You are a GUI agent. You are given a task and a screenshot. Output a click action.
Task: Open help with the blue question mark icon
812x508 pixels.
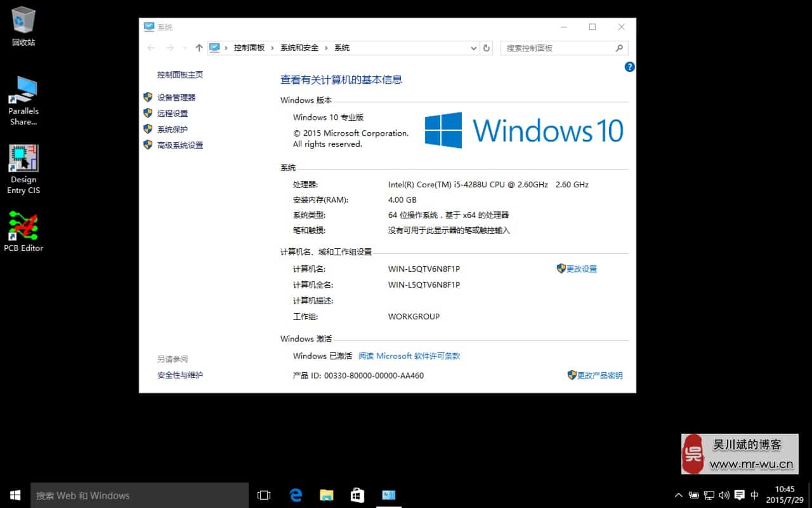pyautogui.click(x=629, y=67)
